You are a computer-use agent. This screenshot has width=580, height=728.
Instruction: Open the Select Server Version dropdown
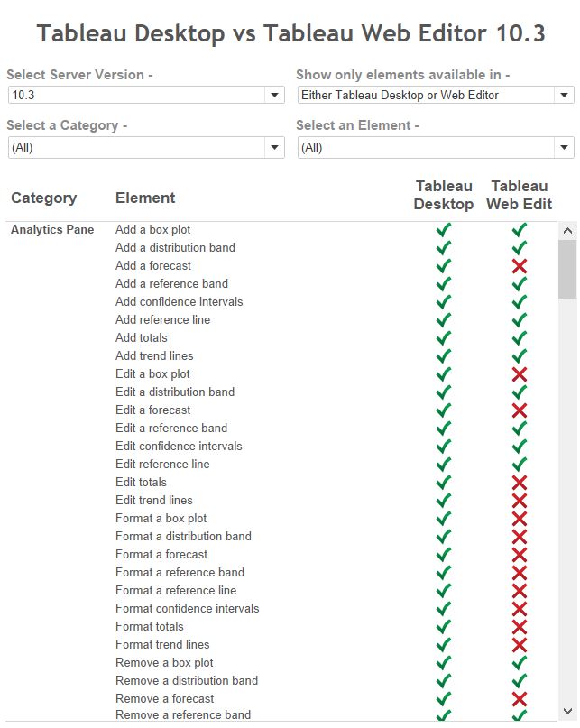(x=146, y=96)
